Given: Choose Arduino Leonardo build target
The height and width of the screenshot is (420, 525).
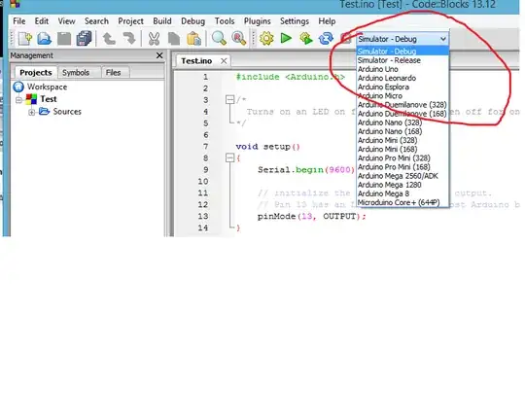Looking at the screenshot, I should pyautogui.click(x=402, y=78).
